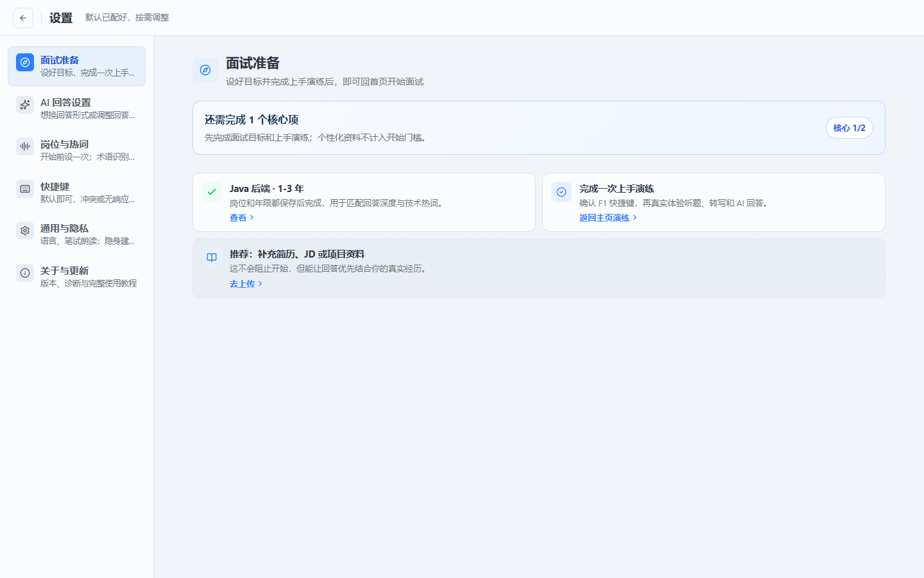Open 关于与更新 section
924x578 pixels.
pyautogui.click(x=76, y=276)
